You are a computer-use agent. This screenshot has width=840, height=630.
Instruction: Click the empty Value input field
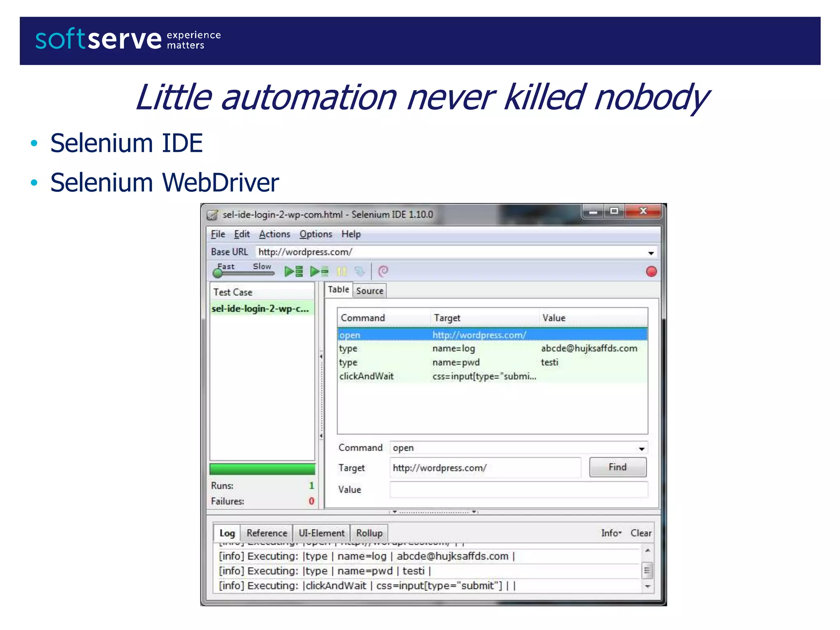519,490
